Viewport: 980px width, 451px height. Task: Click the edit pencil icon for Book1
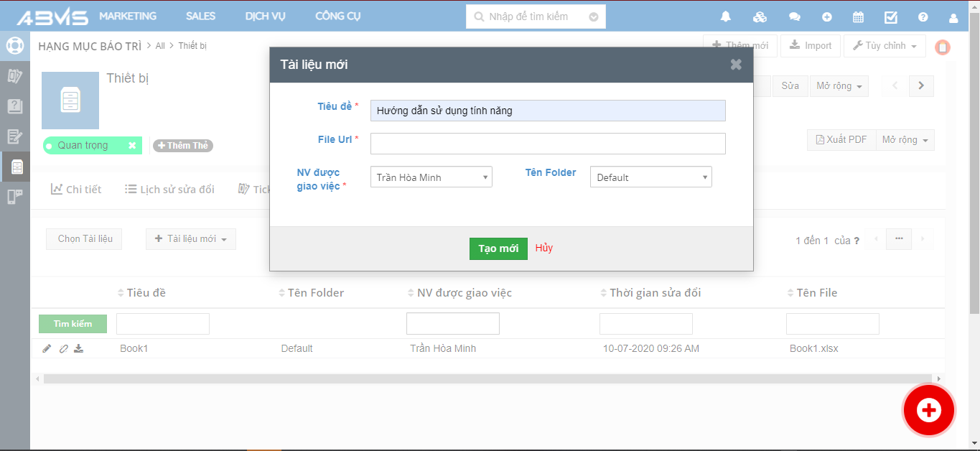pyautogui.click(x=47, y=348)
